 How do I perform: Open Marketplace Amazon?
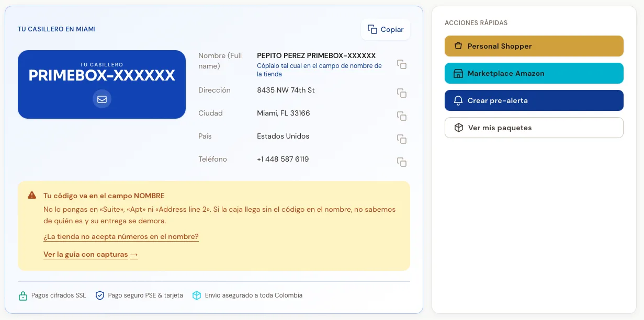coord(534,73)
